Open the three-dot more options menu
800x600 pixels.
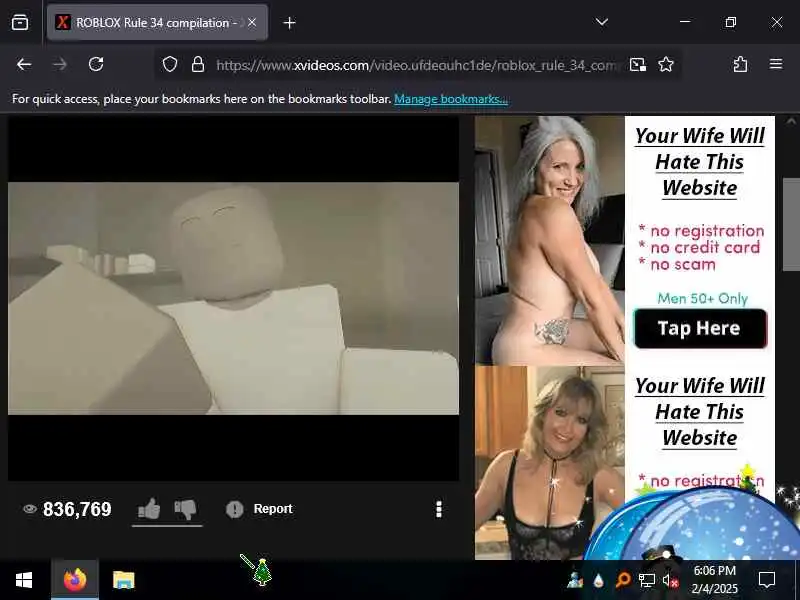coord(439,509)
